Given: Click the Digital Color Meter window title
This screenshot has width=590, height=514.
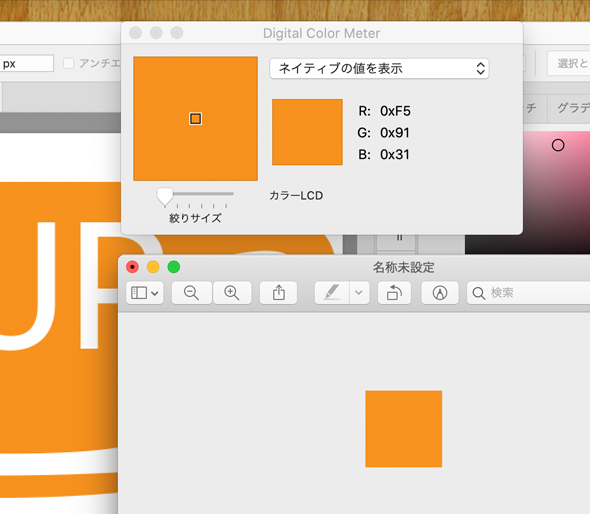Looking at the screenshot, I should click(321, 33).
